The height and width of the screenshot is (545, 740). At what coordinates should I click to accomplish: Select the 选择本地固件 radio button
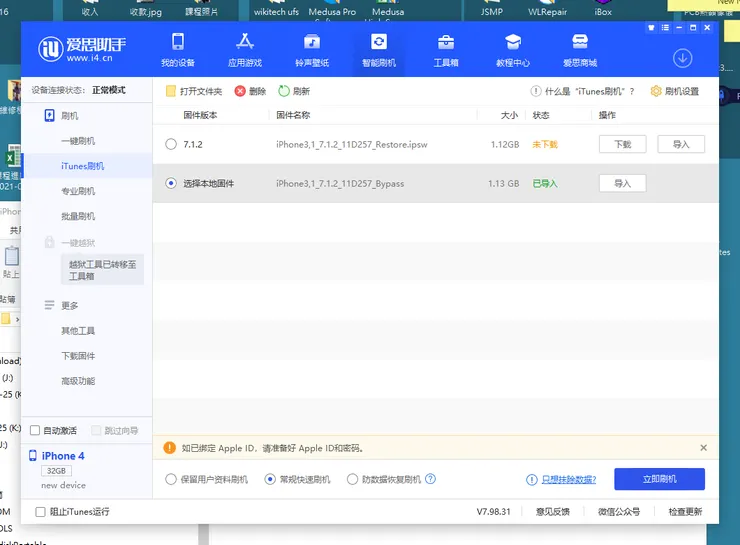pos(171,183)
